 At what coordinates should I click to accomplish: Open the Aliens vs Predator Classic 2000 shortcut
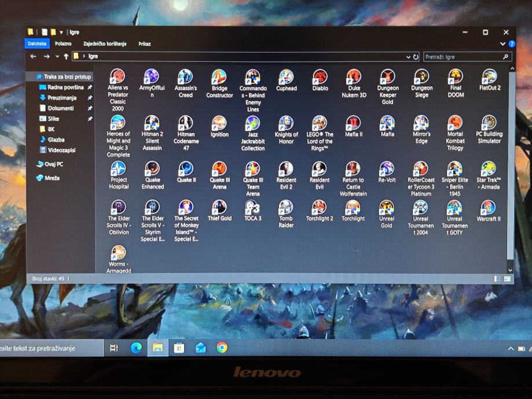coord(118,90)
